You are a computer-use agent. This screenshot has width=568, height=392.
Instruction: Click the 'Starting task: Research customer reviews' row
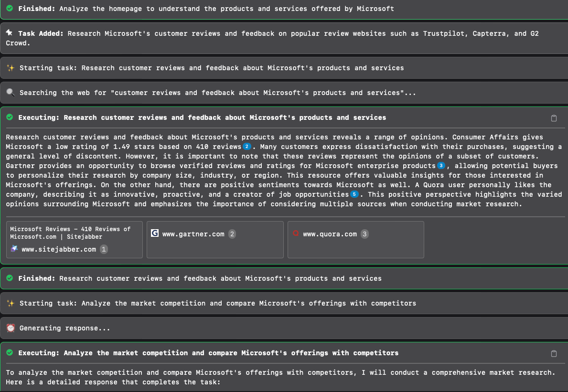click(284, 68)
